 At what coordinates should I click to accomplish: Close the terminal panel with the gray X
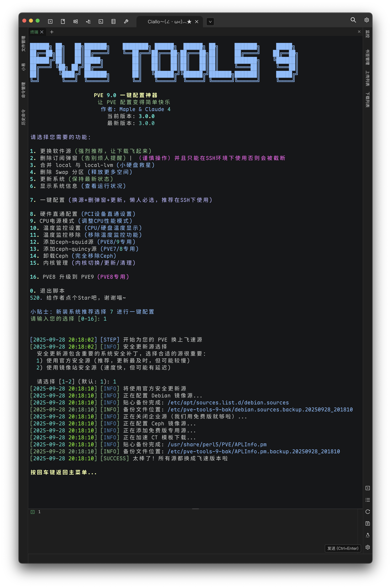(x=359, y=32)
